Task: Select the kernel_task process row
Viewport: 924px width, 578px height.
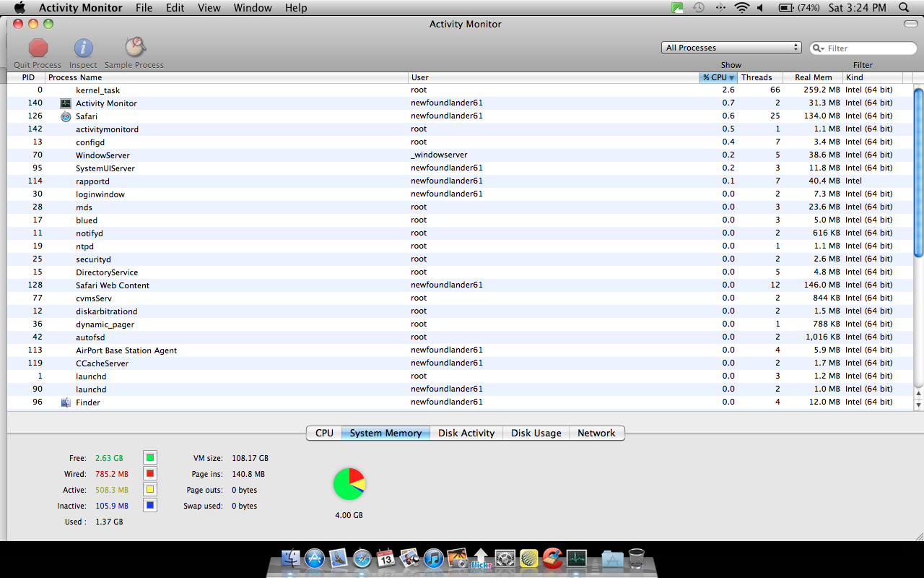Action: 461,90
